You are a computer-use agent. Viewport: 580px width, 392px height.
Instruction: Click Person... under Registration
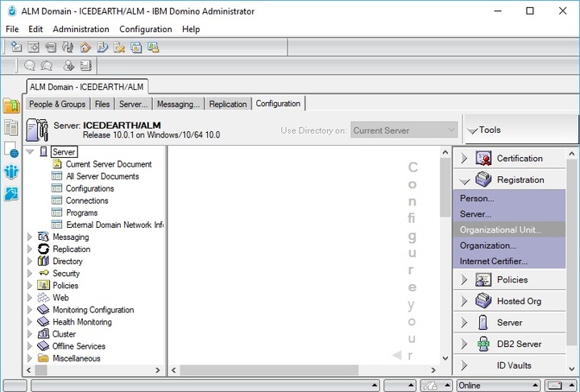click(x=509, y=198)
